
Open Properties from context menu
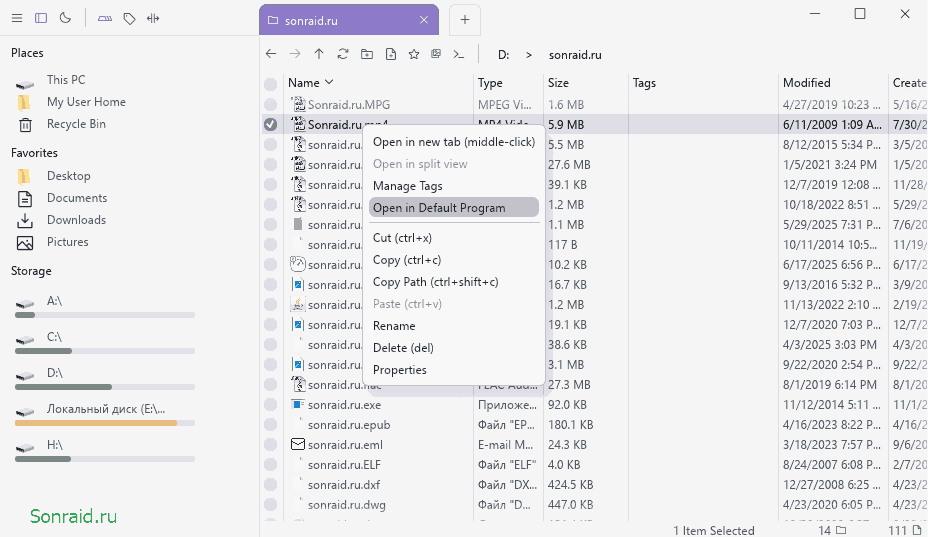pos(453,369)
